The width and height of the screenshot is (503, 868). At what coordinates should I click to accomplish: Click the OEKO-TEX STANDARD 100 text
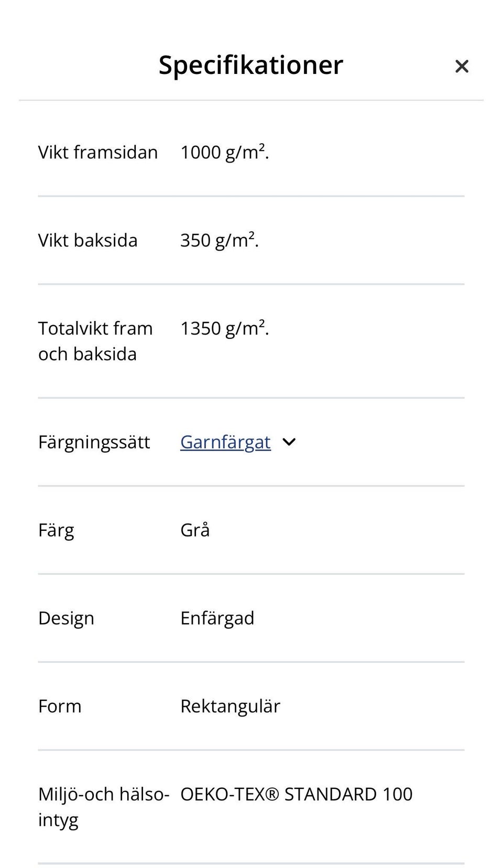point(296,794)
